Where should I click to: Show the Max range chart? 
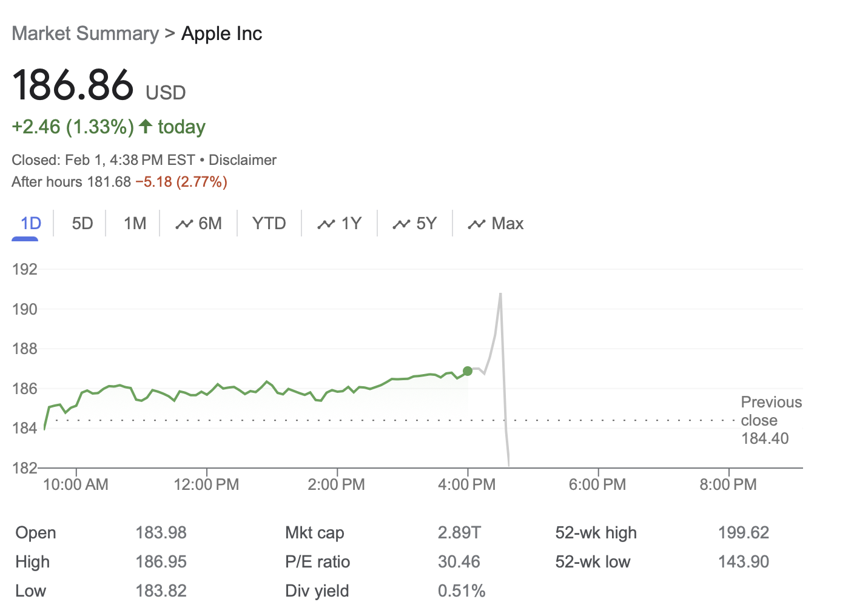[496, 224]
